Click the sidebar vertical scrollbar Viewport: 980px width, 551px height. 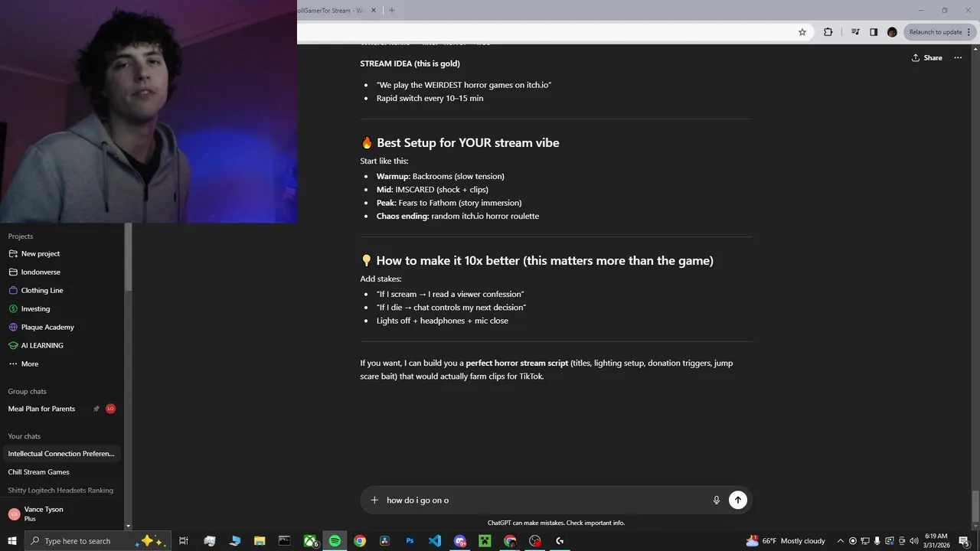128,257
